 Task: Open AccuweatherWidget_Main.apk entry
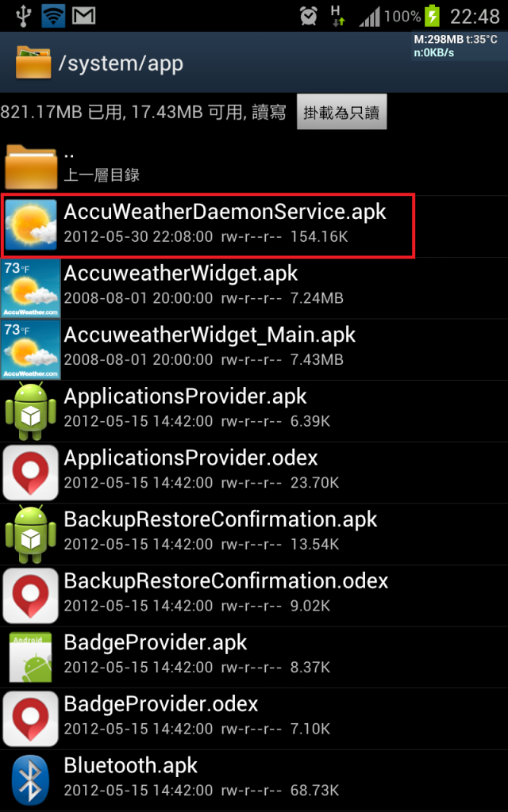point(254,349)
